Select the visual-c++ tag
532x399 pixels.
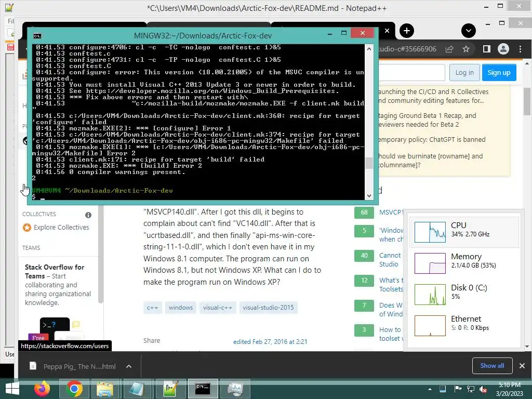218,308
